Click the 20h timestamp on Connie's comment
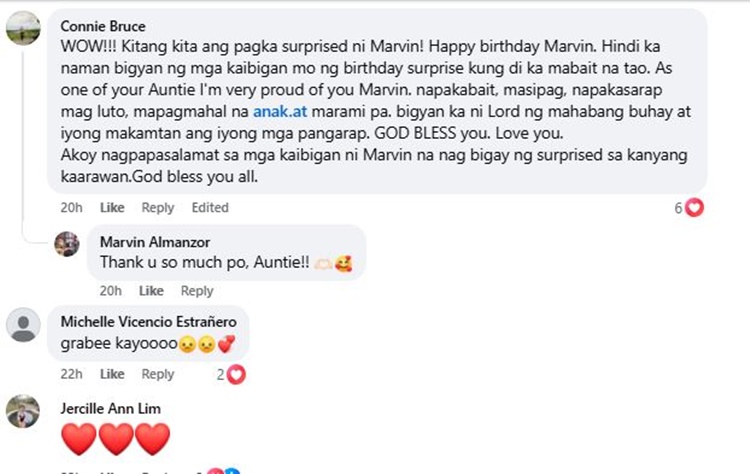The height and width of the screenshot is (474, 750). pyautogui.click(x=71, y=208)
